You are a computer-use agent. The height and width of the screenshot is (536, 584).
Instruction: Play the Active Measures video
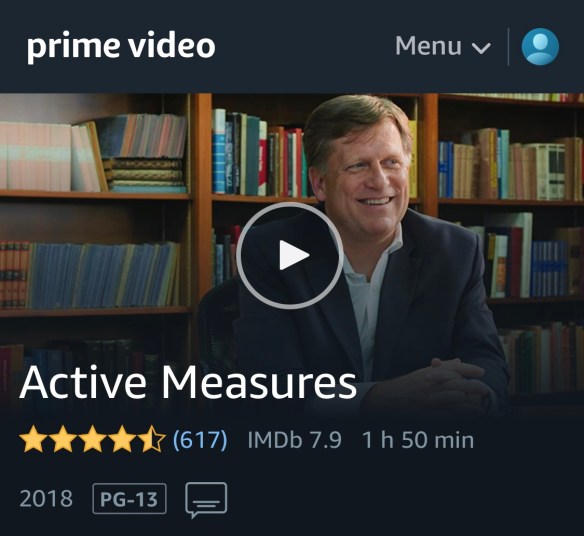click(x=289, y=256)
